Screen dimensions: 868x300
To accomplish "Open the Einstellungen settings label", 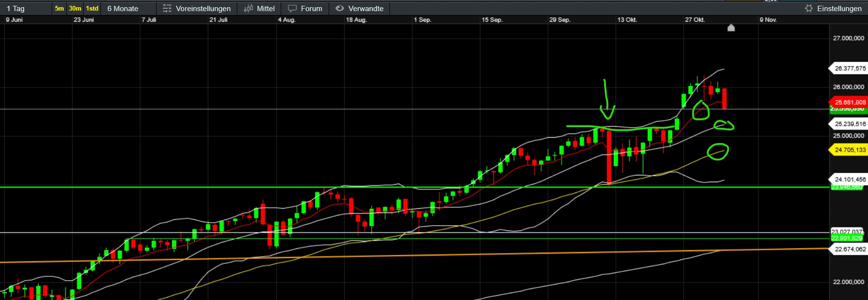I will coord(839,9).
